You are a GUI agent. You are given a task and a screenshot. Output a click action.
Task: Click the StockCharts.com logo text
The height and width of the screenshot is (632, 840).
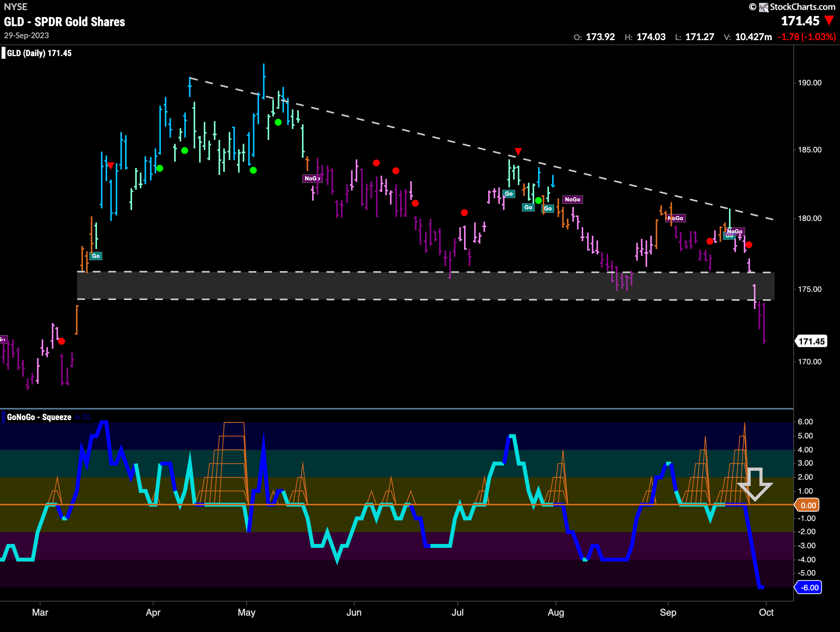[x=802, y=7]
